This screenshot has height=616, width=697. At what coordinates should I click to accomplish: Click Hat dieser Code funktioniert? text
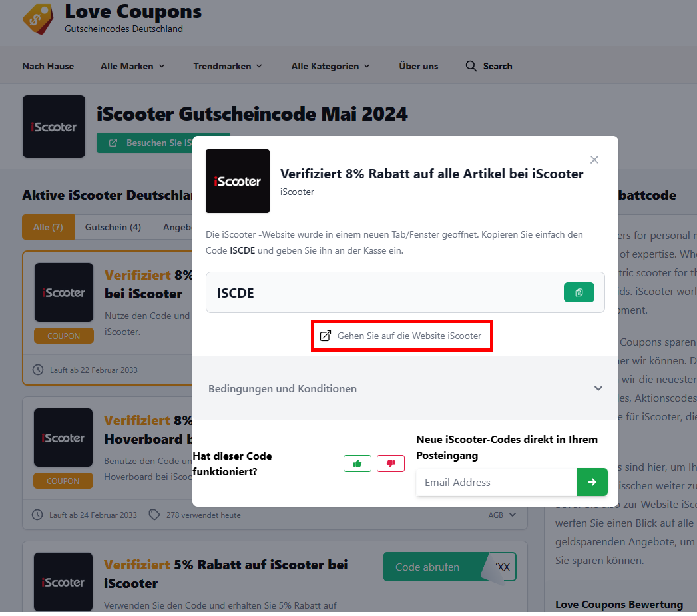tap(232, 463)
